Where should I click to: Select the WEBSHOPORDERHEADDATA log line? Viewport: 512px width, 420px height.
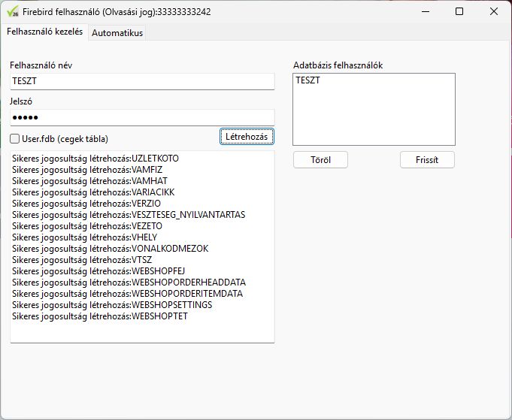point(129,283)
